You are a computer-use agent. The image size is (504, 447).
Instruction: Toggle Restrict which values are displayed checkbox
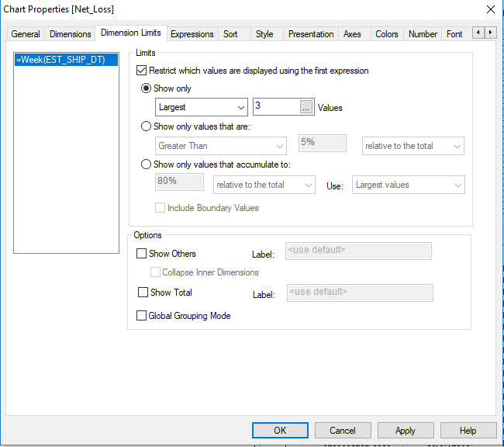pos(141,71)
